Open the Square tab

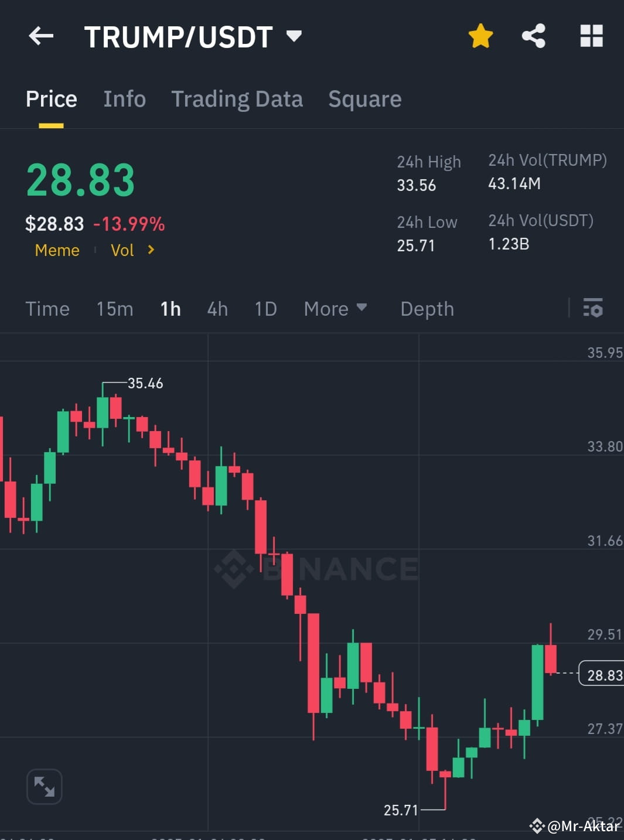pyautogui.click(x=365, y=99)
